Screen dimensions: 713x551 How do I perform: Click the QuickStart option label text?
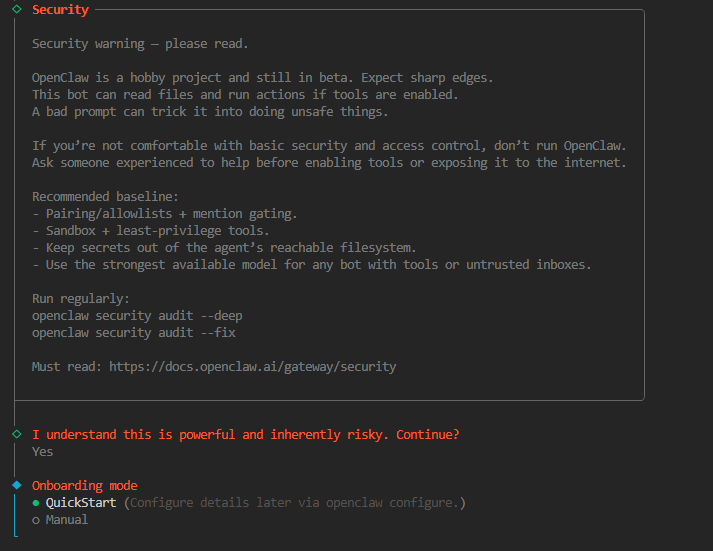[81, 502]
